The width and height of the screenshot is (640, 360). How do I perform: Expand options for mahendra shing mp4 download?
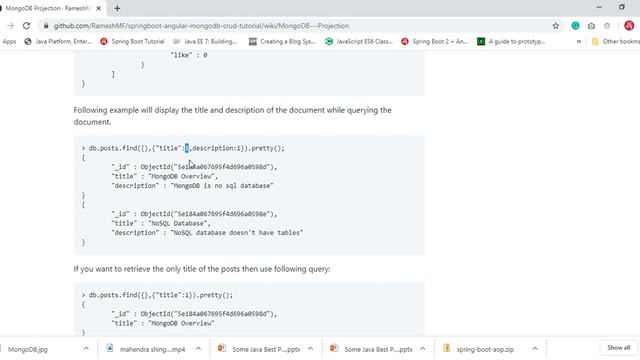198,349
